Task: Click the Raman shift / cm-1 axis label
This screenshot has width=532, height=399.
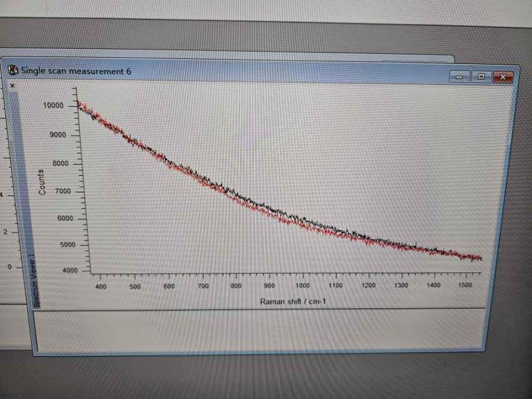Action: click(293, 301)
